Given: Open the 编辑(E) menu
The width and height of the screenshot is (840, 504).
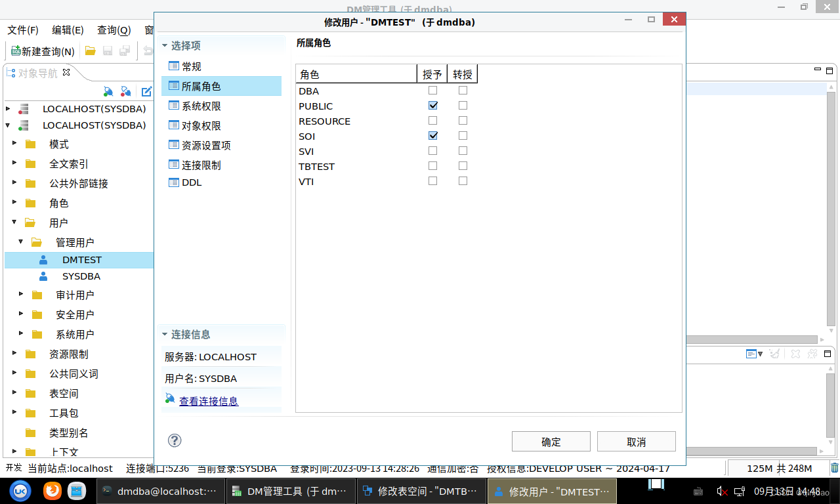Looking at the screenshot, I should [x=68, y=30].
